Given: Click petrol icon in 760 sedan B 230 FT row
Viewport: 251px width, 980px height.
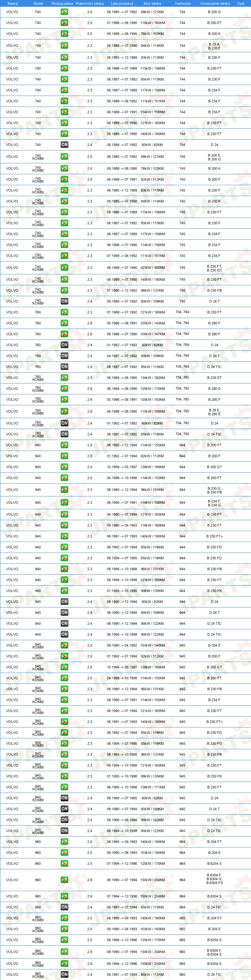Looking at the screenshot, I should pyautogui.click(x=64, y=312).
